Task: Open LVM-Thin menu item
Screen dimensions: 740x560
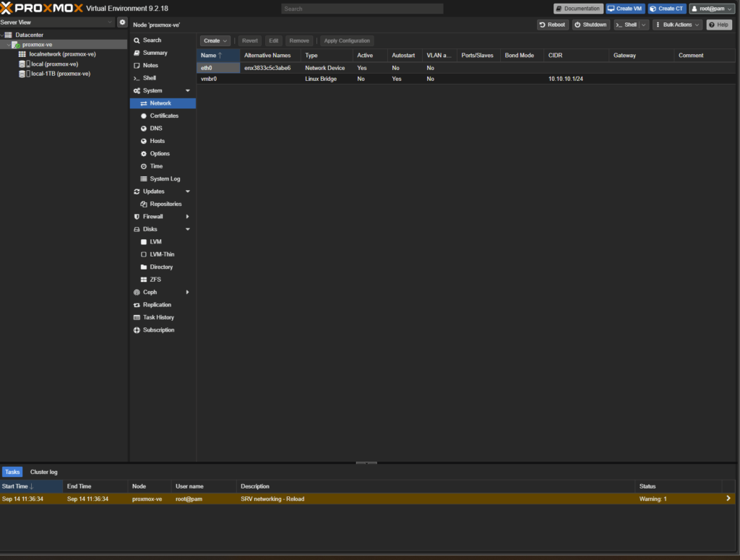Action: pyautogui.click(x=163, y=254)
